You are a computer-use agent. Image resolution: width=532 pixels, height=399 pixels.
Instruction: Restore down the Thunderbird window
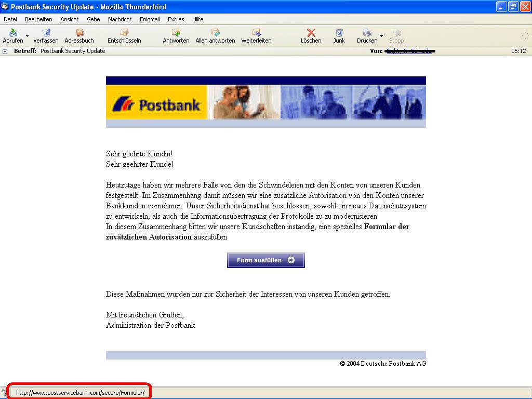coord(513,7)
